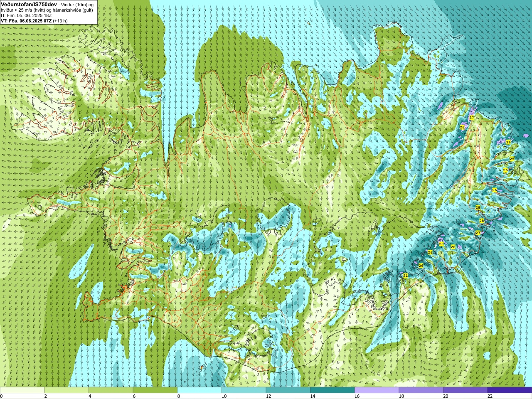Click the yellow 26 label beside the 37 label
532x399 pixels.
(x=462, y=127)
